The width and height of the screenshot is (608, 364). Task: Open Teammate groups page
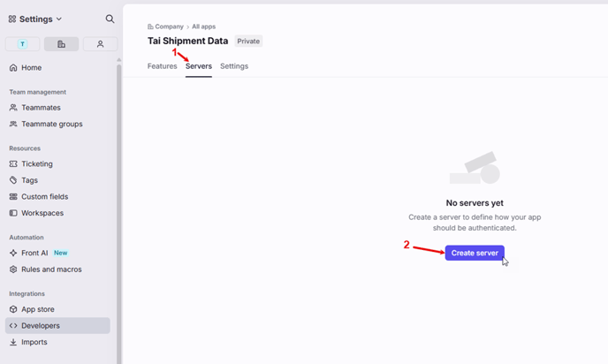[51, 124]
